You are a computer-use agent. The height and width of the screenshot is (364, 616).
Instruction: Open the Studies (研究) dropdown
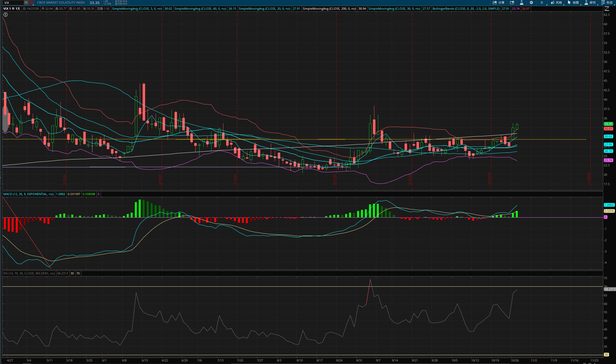pos(590,2)
